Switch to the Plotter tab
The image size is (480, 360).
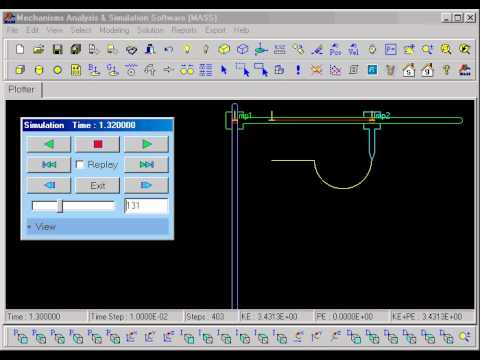pyautogui.click(x=22, y=89)
